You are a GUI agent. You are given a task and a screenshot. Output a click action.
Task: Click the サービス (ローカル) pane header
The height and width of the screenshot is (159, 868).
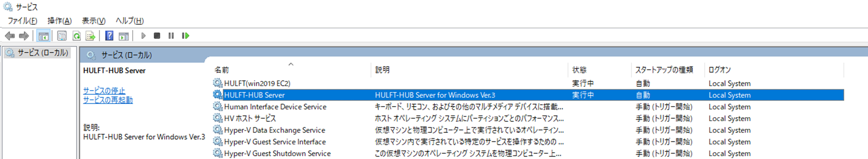(x=126, y=55)
